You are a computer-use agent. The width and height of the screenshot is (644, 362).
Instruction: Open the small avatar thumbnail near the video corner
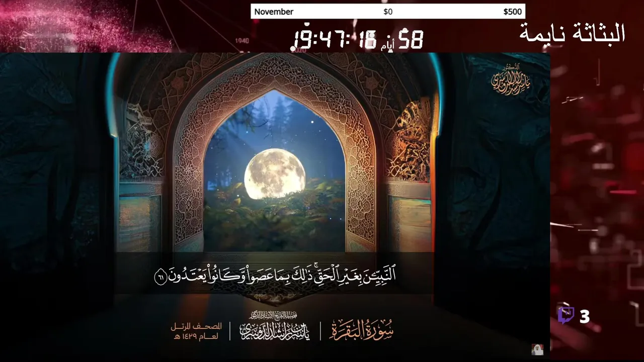coord(537,349)
